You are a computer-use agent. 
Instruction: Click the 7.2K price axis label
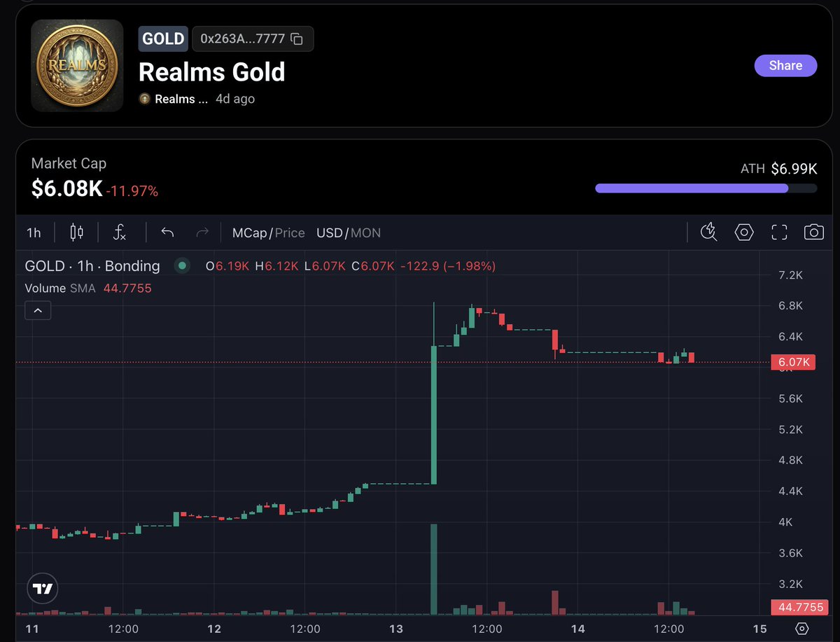click(x=791, y=275)
